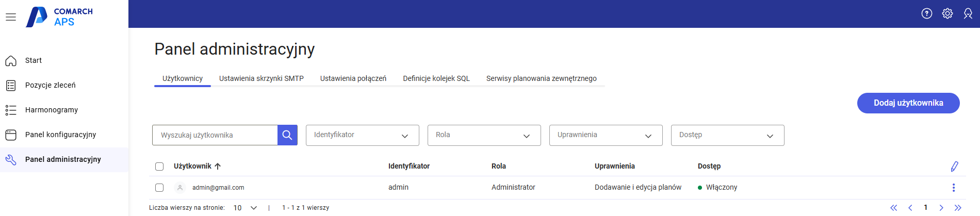Open the rows per page dropdown
The image size is (980, 216).
pos(245,208)
